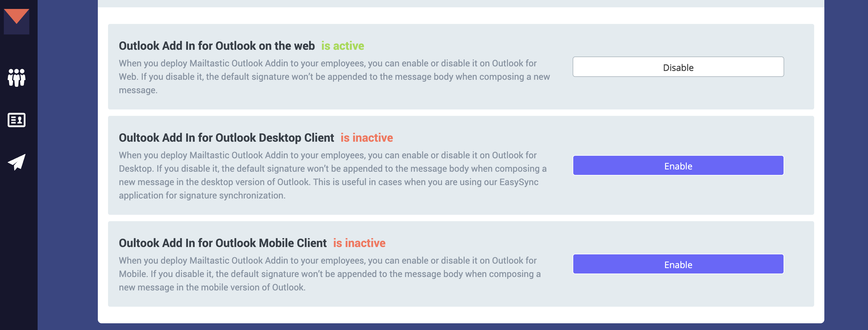This screenshot has width=868, height=330.
Task: Open the Employees group icon
Action: [16, 78]
